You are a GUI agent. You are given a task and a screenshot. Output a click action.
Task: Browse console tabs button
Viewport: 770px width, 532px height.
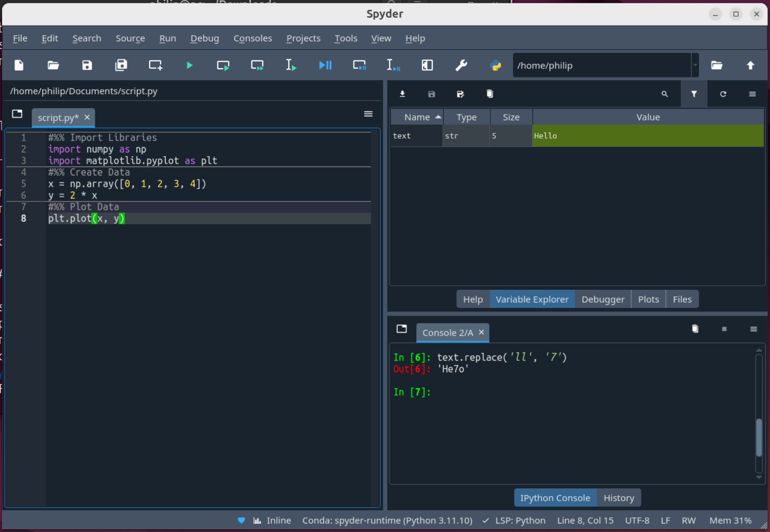(402, 329)
